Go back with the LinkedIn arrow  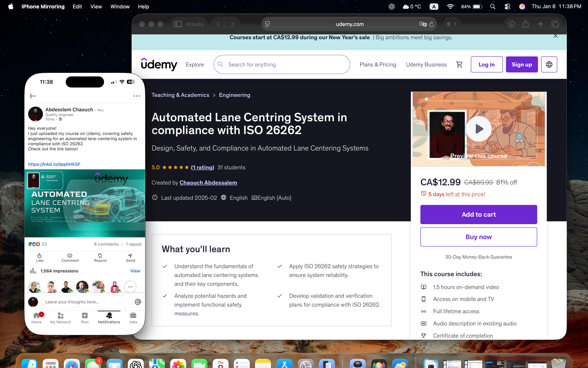[x=33, y=96]
